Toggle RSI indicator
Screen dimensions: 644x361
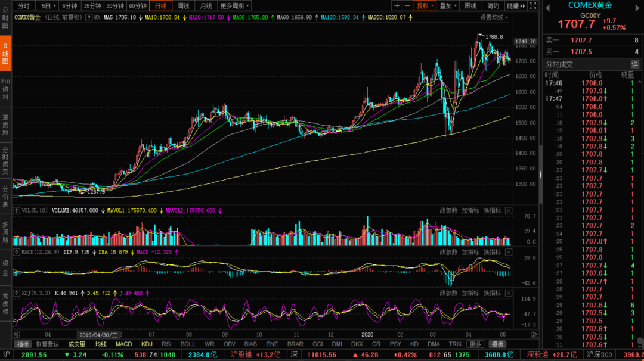pos(166,344)
